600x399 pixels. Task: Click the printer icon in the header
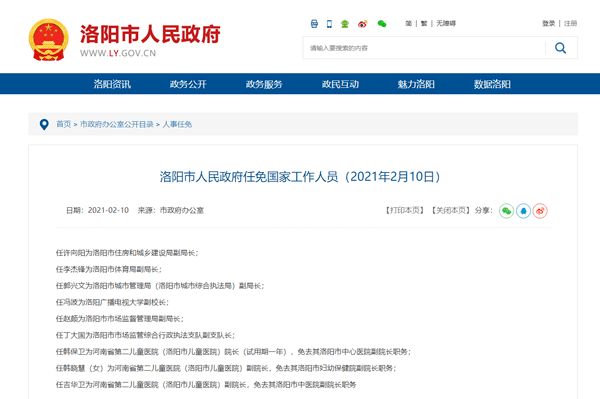(314, 24)
